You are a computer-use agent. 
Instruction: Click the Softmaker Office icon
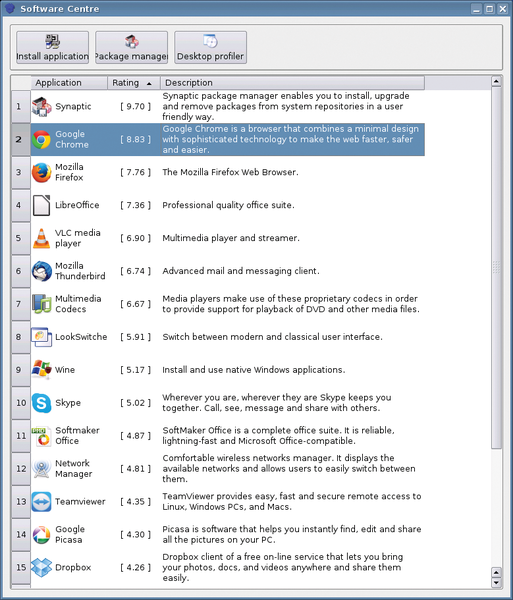tap(41, 436)
